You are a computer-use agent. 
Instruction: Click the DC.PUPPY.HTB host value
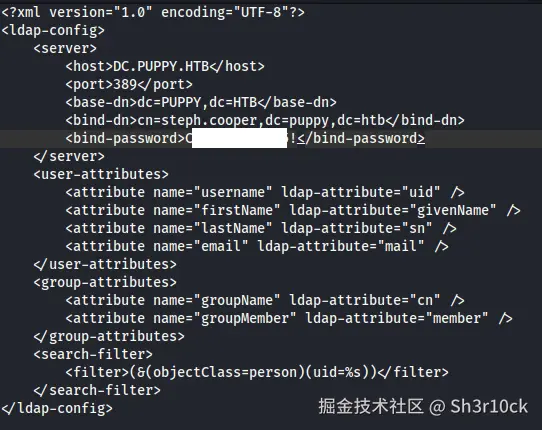[x=161, y=66]
